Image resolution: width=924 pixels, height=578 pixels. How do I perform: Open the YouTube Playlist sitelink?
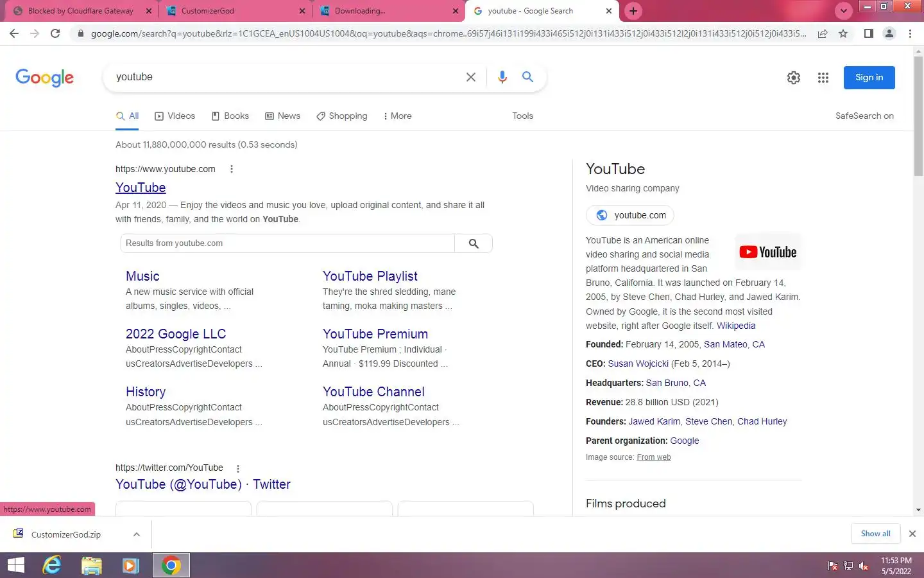[370, 276]
